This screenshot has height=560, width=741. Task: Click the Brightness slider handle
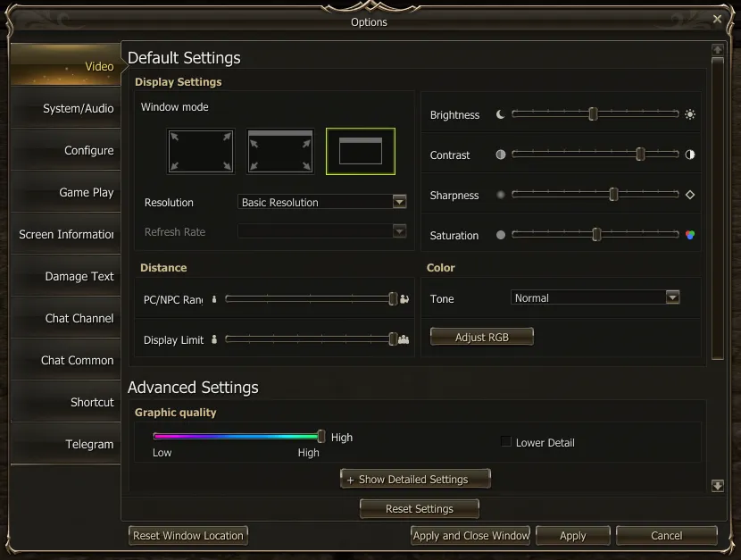(x=593, y=114)
